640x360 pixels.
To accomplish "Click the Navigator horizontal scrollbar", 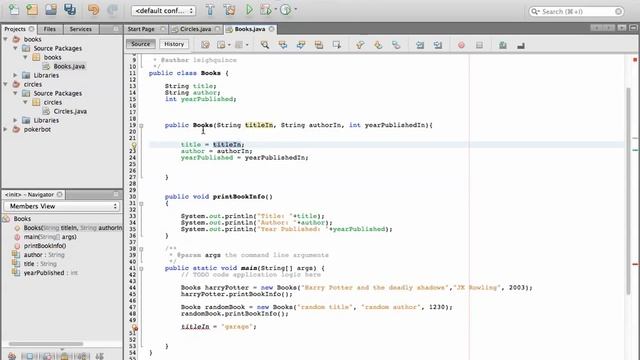I will coord(46,344).
